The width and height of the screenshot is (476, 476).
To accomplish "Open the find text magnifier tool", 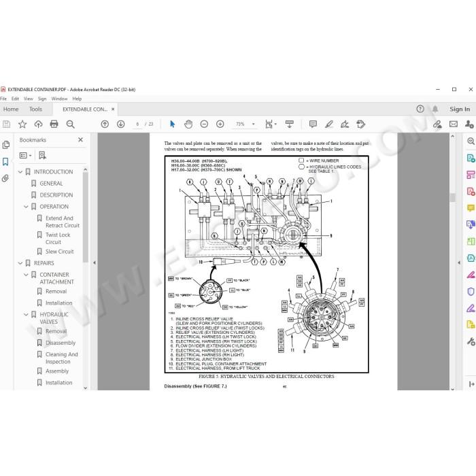I will 71,124.
